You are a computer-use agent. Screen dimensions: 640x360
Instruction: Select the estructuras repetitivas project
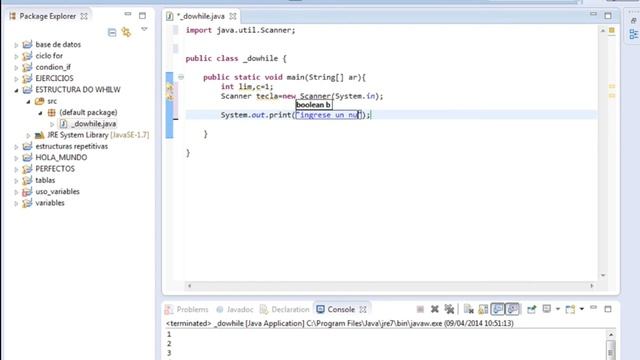pos(71,146)
